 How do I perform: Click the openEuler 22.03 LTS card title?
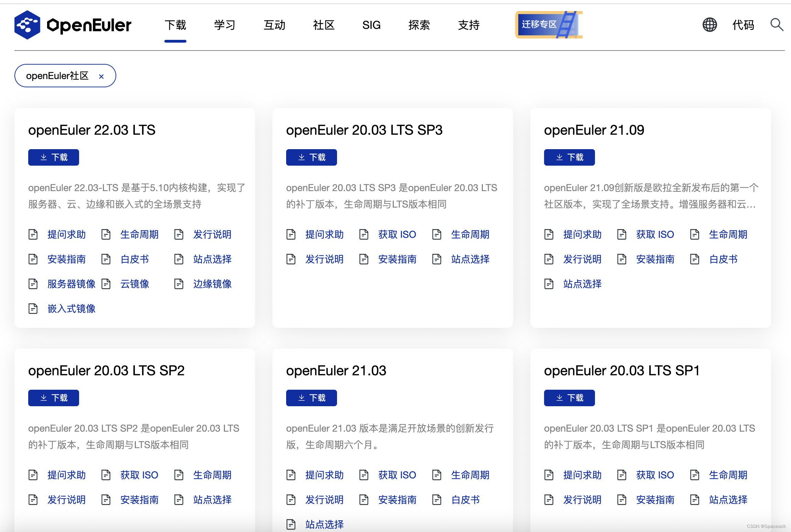point(92,130)
